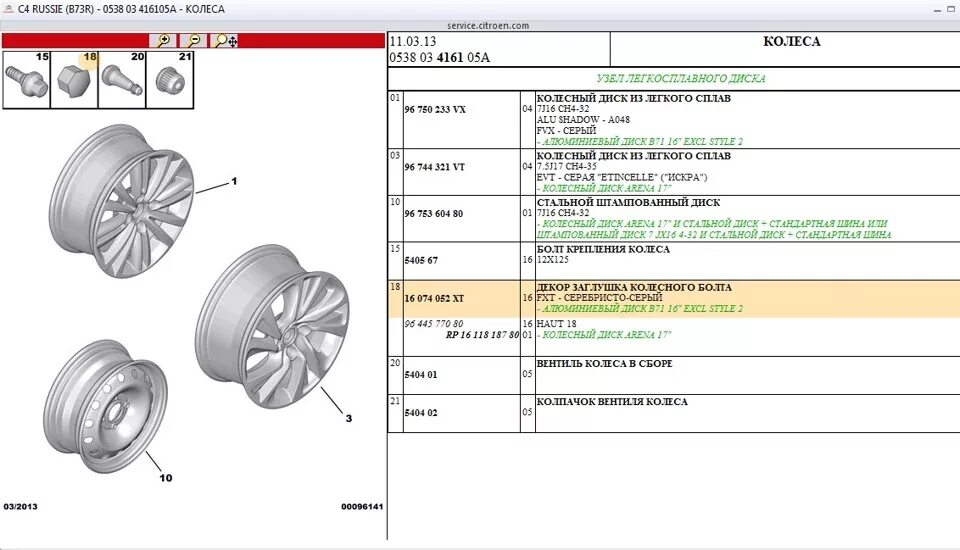Click КОЛПАЧОК ВЕНТИЛЯ КОЛЕСА description
Image resolution: width=960 pixels, height=550 pixels.
point(612,402)
